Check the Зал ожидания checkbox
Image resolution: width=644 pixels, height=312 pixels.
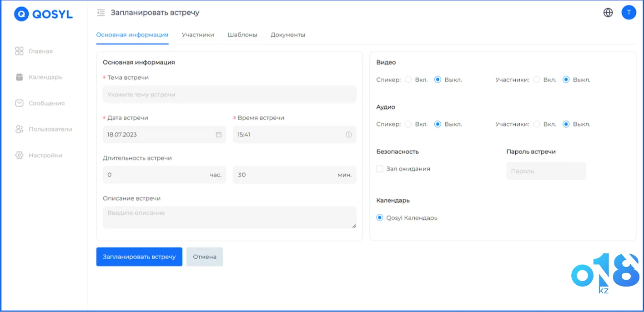[380, 169]
